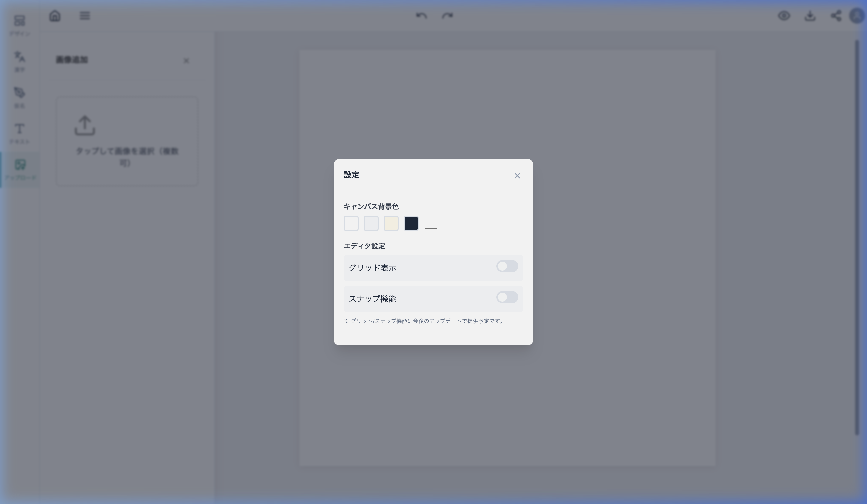The width and height of the screenshot is (867, 504).
Task: Open the custom color picker box
Action: click(x=431, y=224)
